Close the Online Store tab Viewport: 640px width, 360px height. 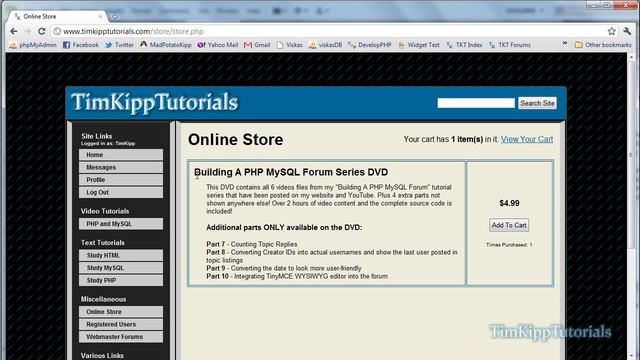click(x=100, y=16)
